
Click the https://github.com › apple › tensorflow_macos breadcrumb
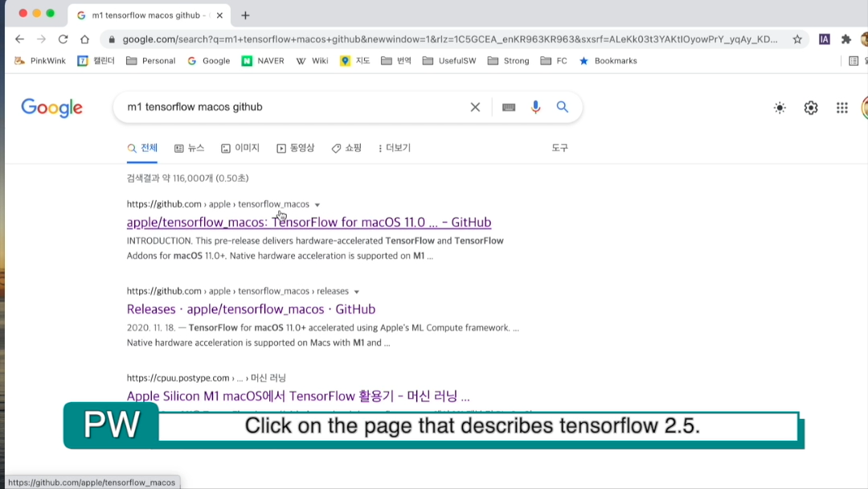pyautogui.click(x=218, y=203)
